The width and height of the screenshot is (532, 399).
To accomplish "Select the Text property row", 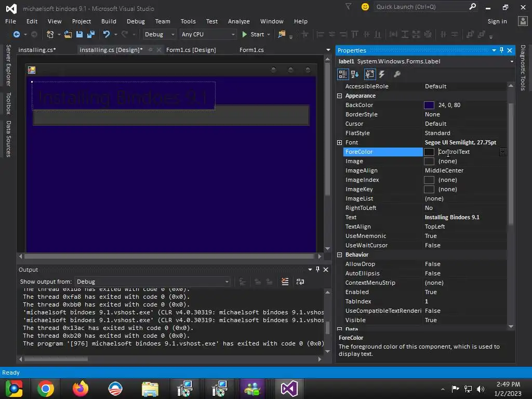I will pos(425,217).
